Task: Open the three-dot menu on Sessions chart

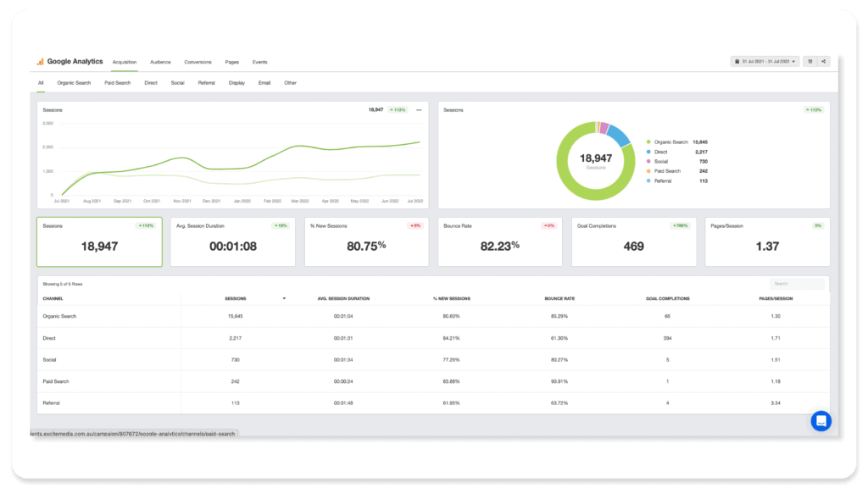Action: click(x=419, y=110)
